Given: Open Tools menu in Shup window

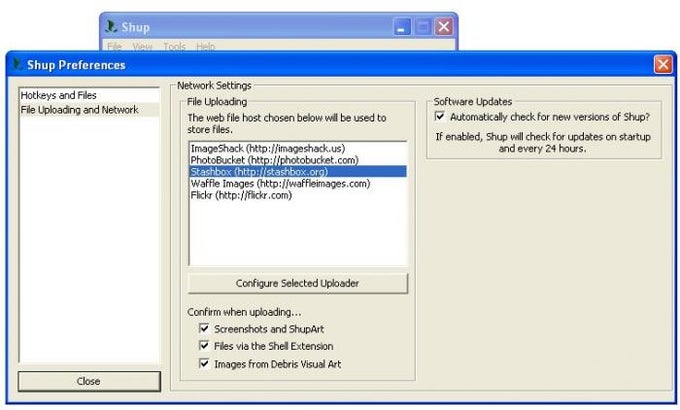Looking at the screenshot, I should click(174, 46).
